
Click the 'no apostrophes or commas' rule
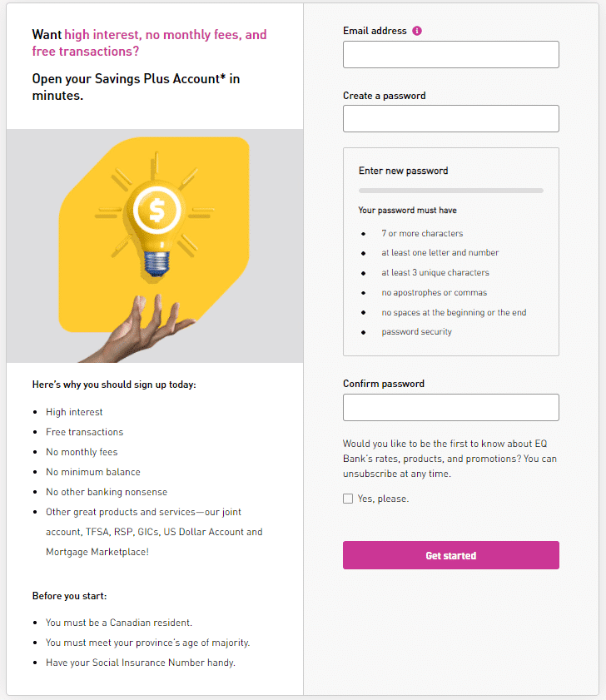pos(434,293)
